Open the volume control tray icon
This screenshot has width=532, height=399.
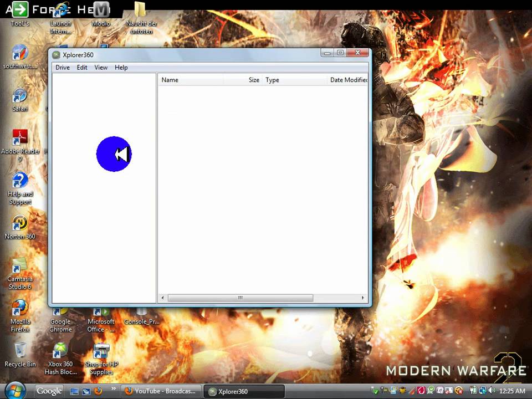[492, 391]
